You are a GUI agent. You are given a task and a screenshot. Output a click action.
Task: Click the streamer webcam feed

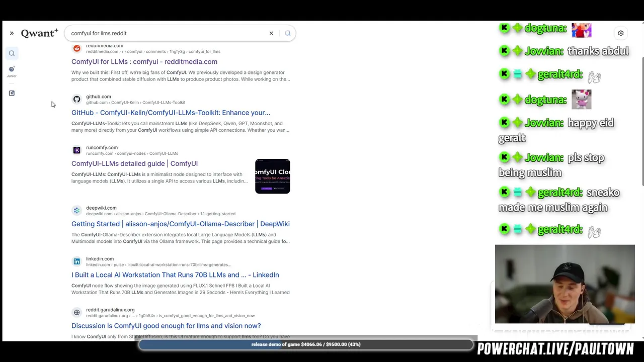pyautogui.click(x=565, y=285)
